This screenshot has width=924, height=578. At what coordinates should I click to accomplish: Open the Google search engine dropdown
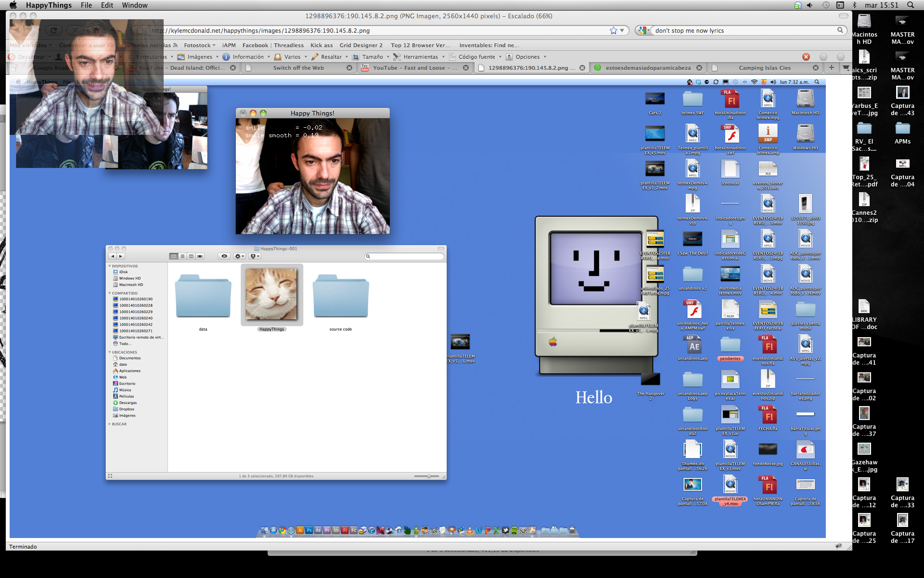click(x=643, y=30)
